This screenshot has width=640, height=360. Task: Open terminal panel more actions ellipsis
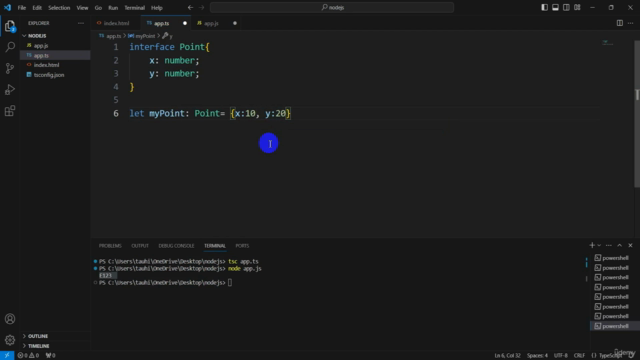(609, 245)
